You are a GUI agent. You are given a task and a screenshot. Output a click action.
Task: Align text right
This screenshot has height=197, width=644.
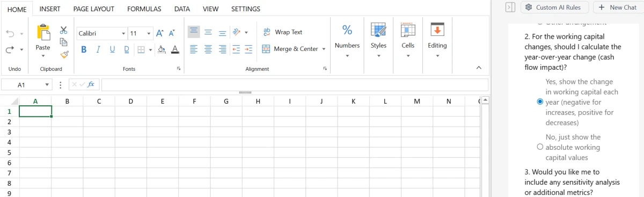pyautogui.click(x=222, y=49)
